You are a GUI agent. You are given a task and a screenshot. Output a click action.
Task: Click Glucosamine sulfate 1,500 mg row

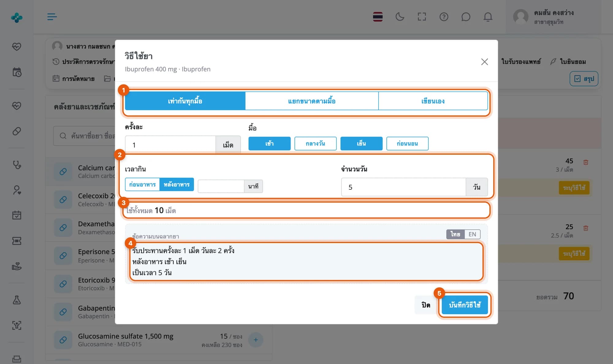(x=159, y=340)
